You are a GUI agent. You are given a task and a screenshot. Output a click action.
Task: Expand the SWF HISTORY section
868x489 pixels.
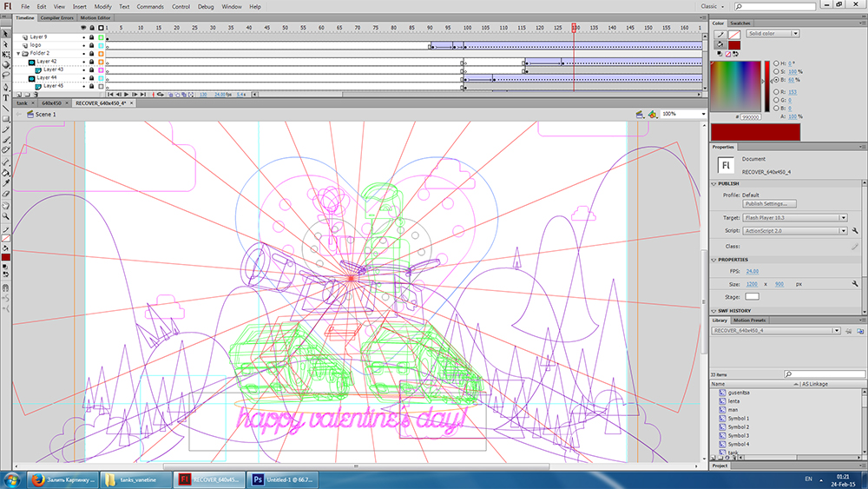(x=713, y=311)
